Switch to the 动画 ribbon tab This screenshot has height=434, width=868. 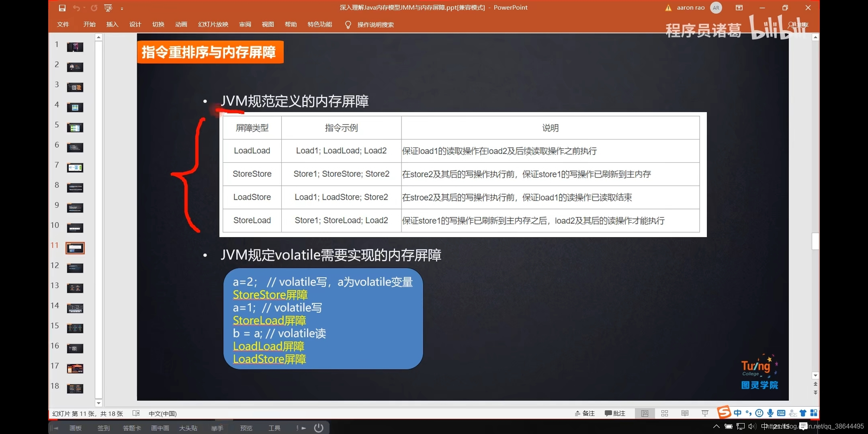pos(181,25)
